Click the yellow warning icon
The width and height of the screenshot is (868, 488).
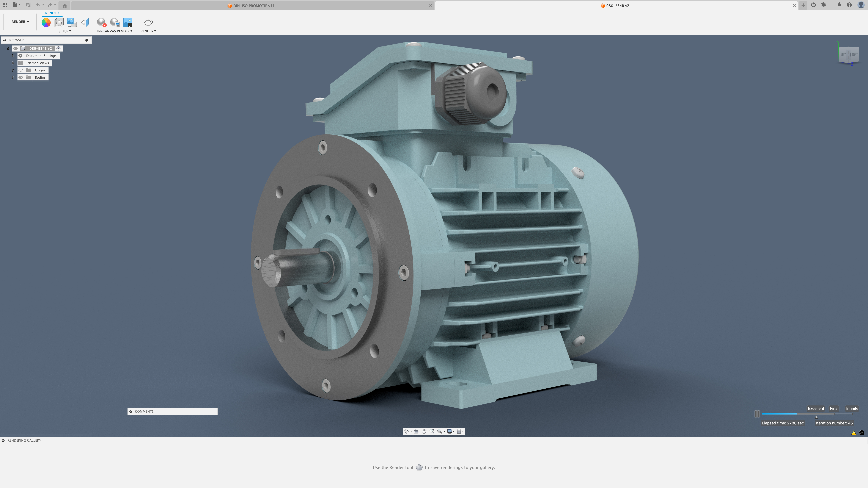coord(854,433)
